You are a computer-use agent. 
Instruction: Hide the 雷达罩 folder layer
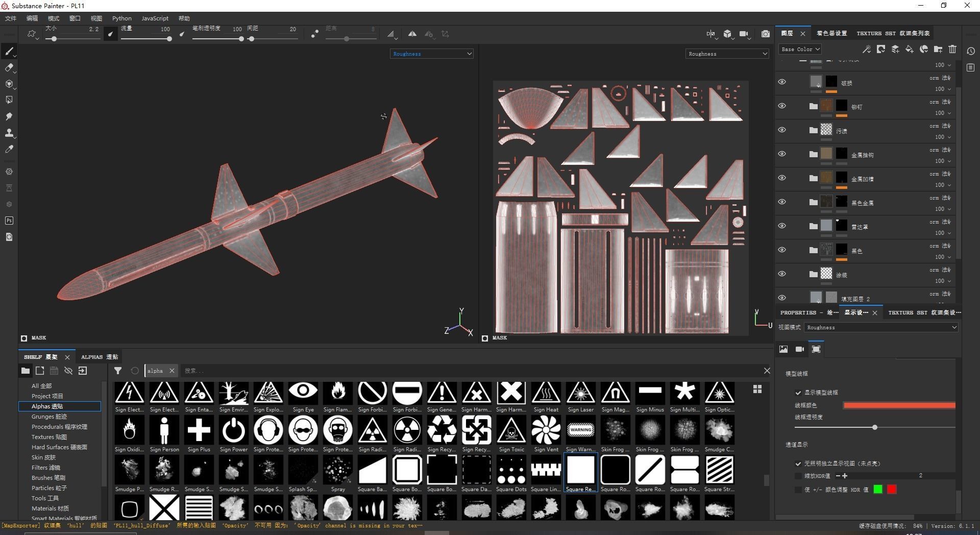(x=781, y=226)
